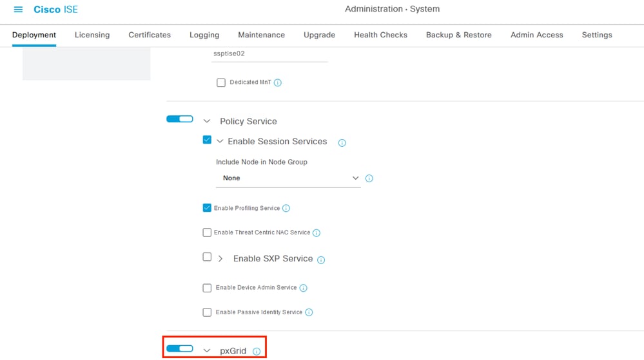Toggle the pxGrid switch

tap(179, 348)
